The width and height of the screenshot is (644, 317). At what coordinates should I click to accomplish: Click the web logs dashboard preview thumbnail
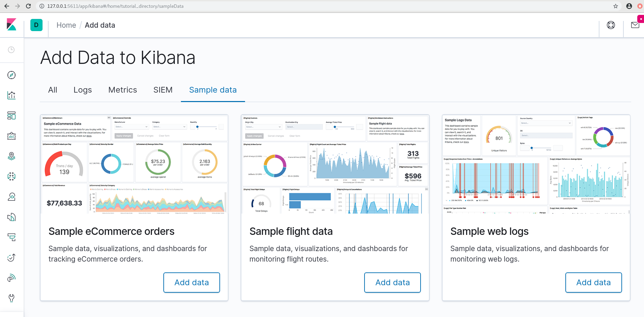coord(536,164)
